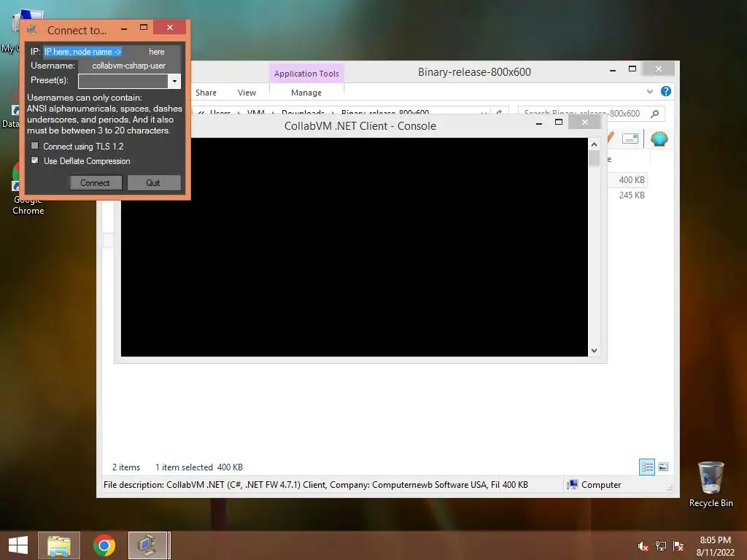Enable Connect using TLS 1.2 checkbox

(x=35, y=146)
